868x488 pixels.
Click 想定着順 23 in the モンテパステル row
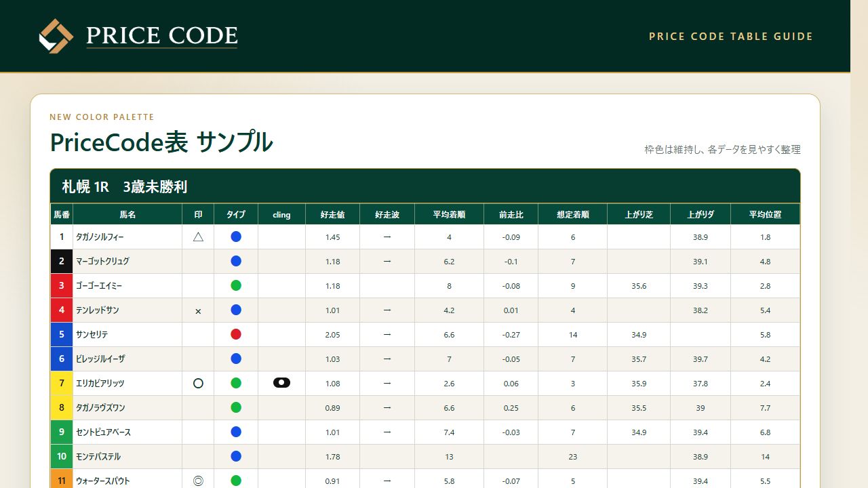click(573, 457)
